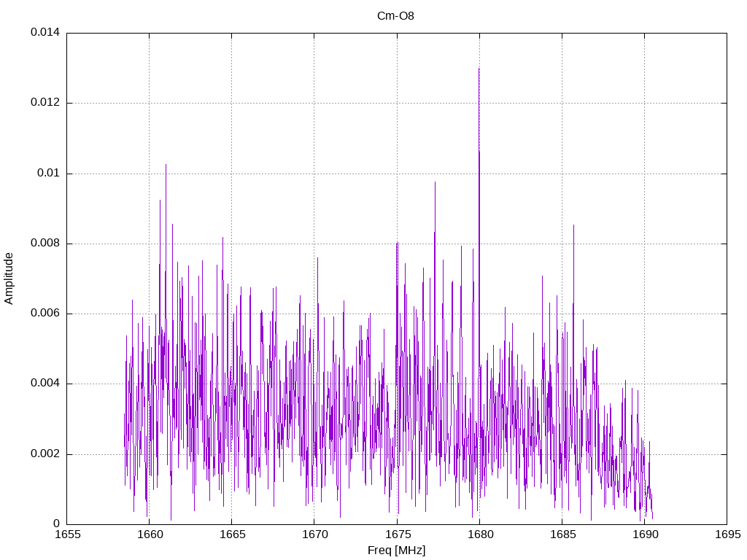The height and width of the screenshot is (560, 747).
Task: Click the 'Freq [MHz]' x-axis label
Action: click(x=396, y=550)
